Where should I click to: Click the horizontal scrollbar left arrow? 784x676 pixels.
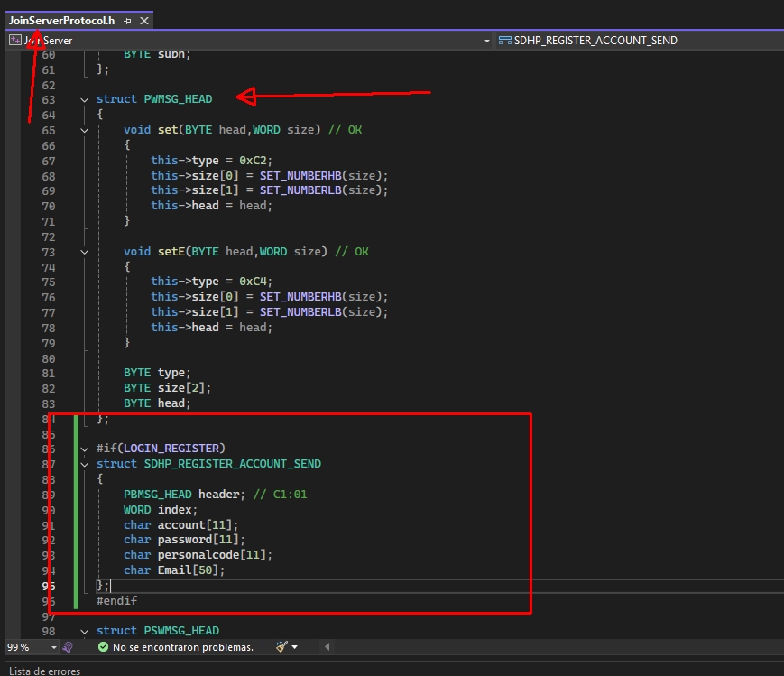[x=327, y=647]
